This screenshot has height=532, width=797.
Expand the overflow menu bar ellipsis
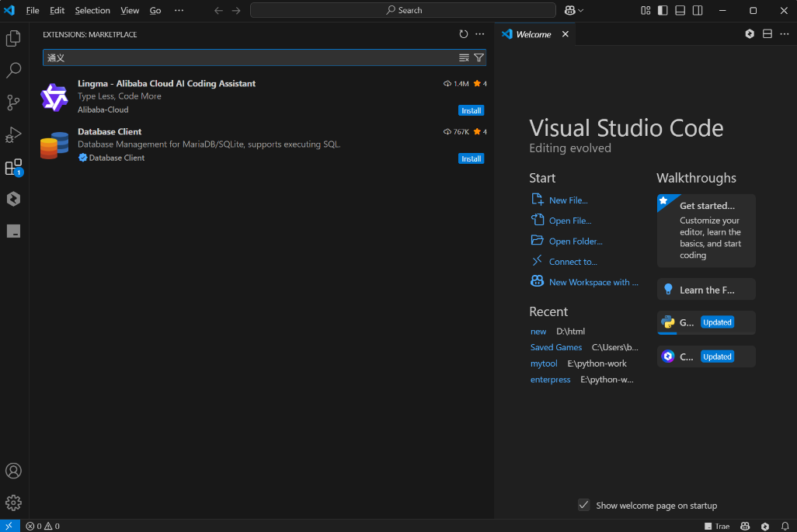click(179, 11)
